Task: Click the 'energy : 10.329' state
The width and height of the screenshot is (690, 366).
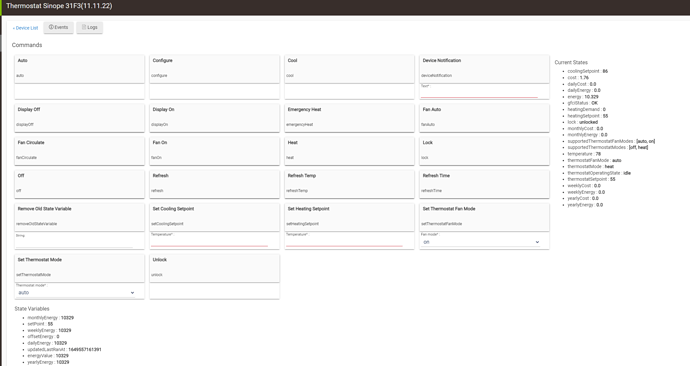Action: click(x=583, y=97)
